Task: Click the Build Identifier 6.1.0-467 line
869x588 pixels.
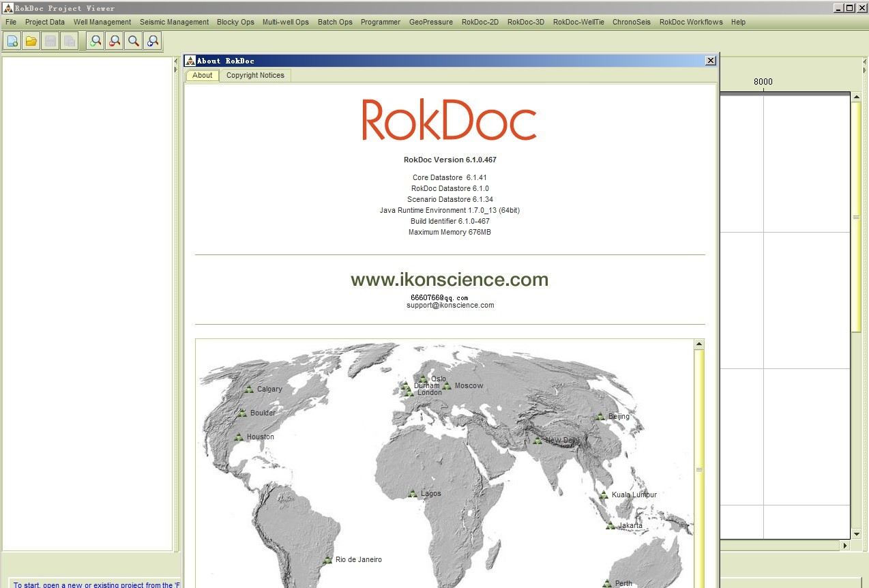Action: tap(450, 222)
